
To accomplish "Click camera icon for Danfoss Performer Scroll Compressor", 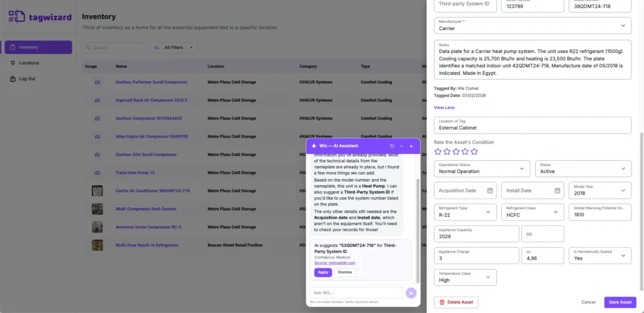I will coord(97,82).
